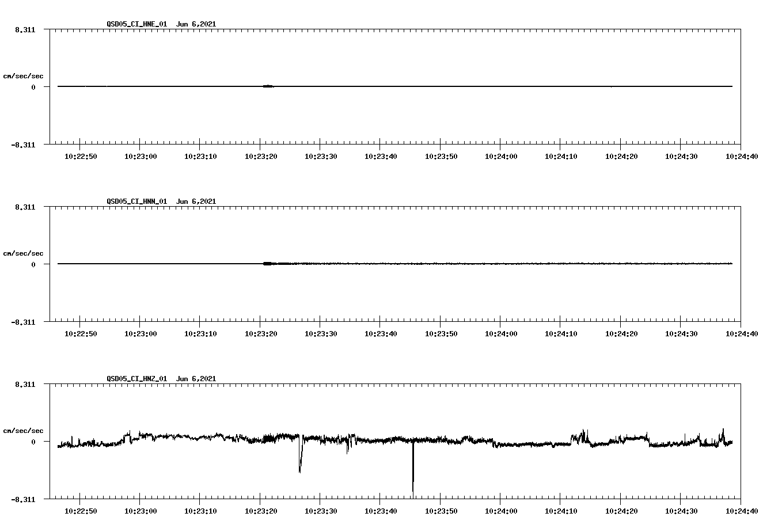
Task: Select the 8.311 upper limit on HNN plot
Action: [x=25, y=207]
